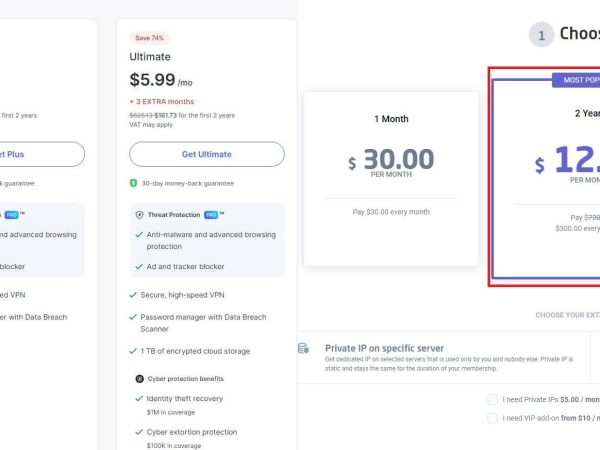The height and width of the screenshot is (450, 600).
Task: Enable the 'I need VIP add-on' checkbox
Action: [x=493, y=418]
